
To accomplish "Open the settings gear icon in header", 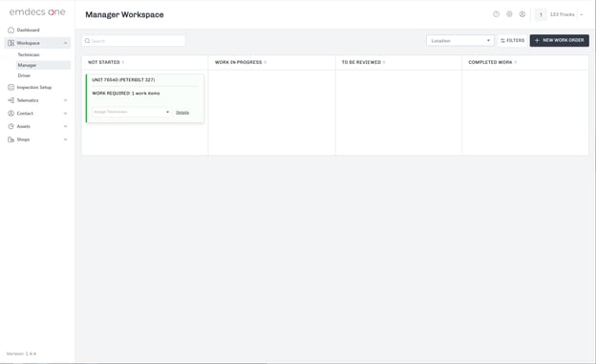I will tap(509, 14).
